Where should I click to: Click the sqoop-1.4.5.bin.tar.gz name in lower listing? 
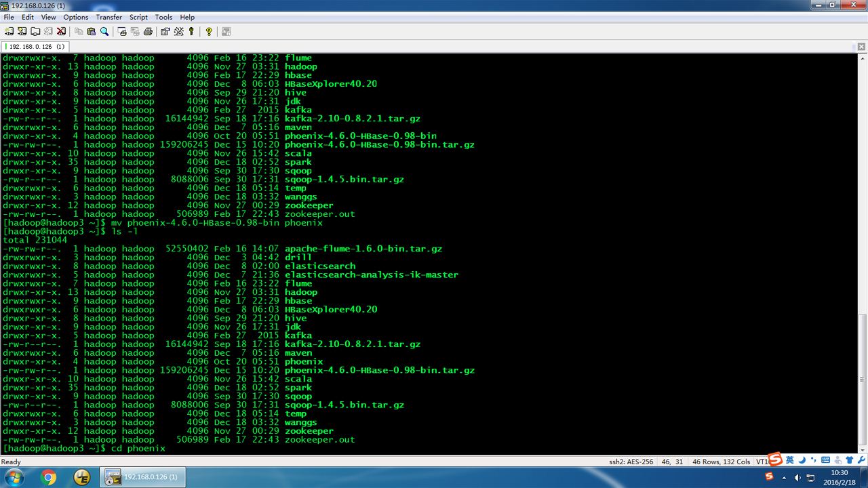tap(344, 405)
